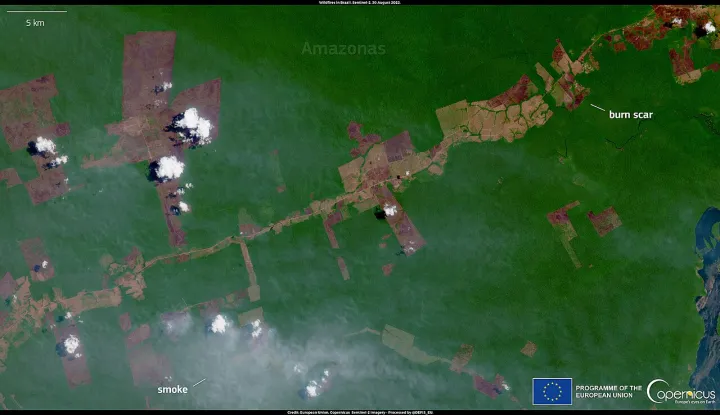Click 'PROGRAMME OF THE EUROPEAN UNION' text
The height and width of the screenshot is (415, 720).
[608, 392]
